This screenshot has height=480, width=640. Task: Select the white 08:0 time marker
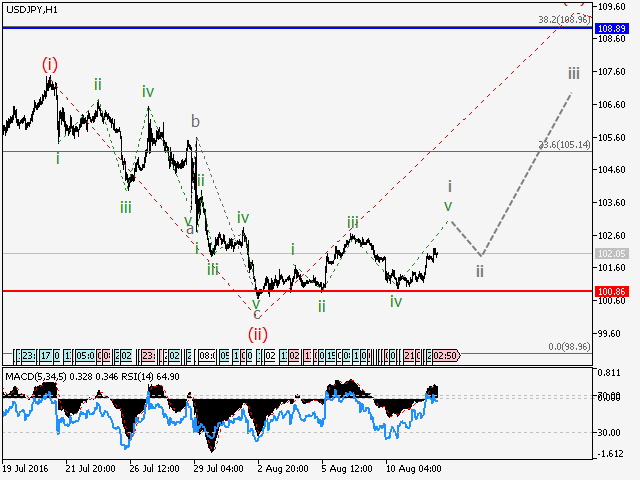[207, 356]
